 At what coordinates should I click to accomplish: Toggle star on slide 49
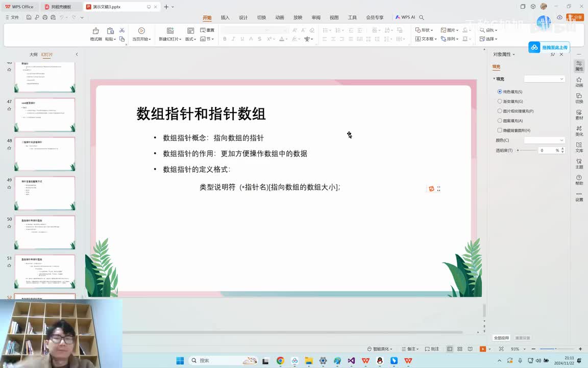(x=9, y=188)
